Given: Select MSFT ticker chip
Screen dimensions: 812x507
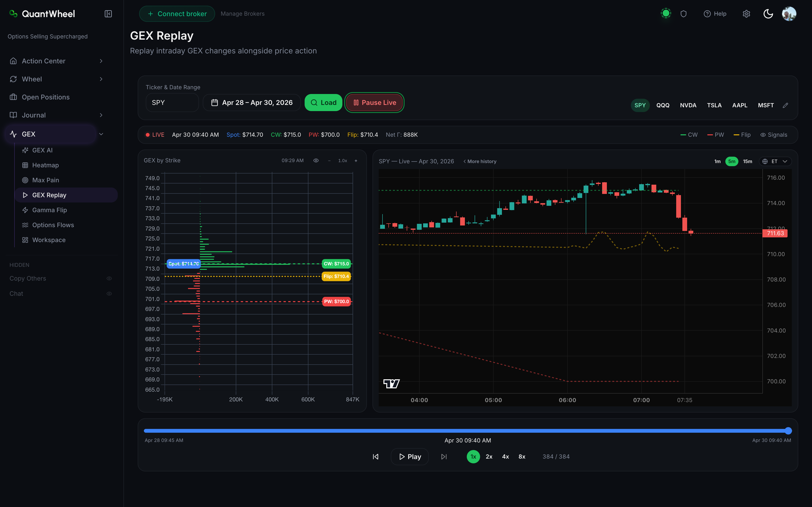Looking at the screenshot, I should click(x=766, y=105).
